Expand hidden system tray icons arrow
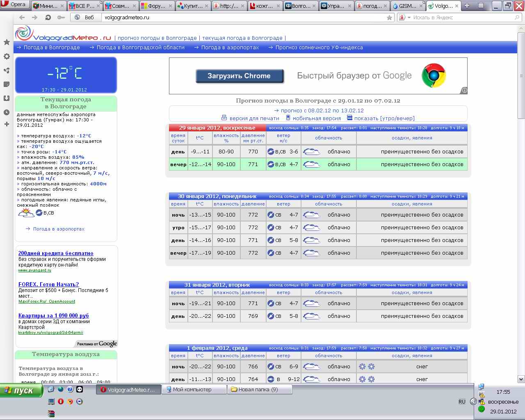Screen dimensions: 525x420 coord(473,402)
